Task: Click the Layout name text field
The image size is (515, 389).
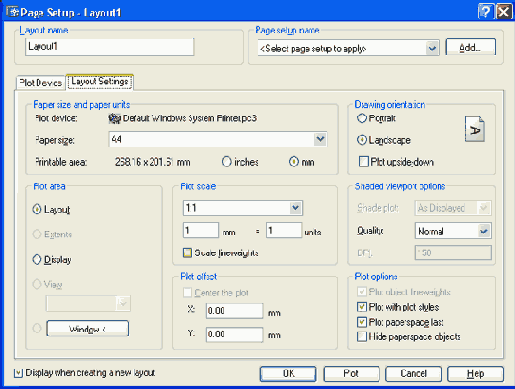Action: 109,46
